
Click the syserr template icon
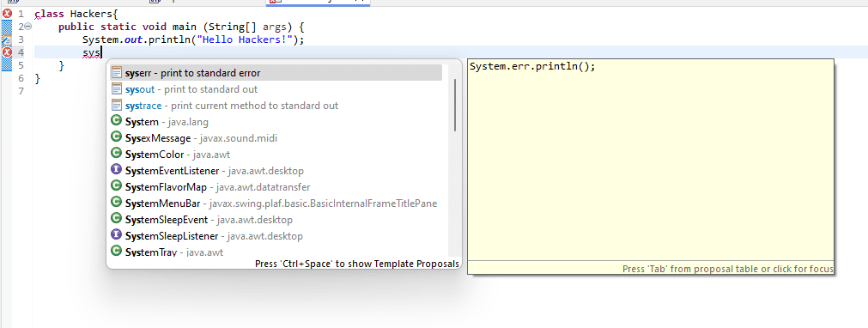tap(116, 73)
